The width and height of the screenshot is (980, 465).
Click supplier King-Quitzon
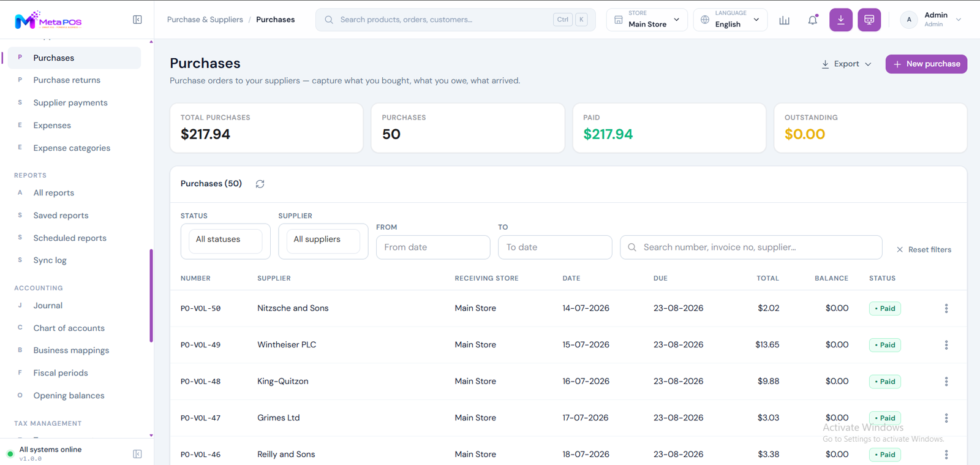point(283,381)
